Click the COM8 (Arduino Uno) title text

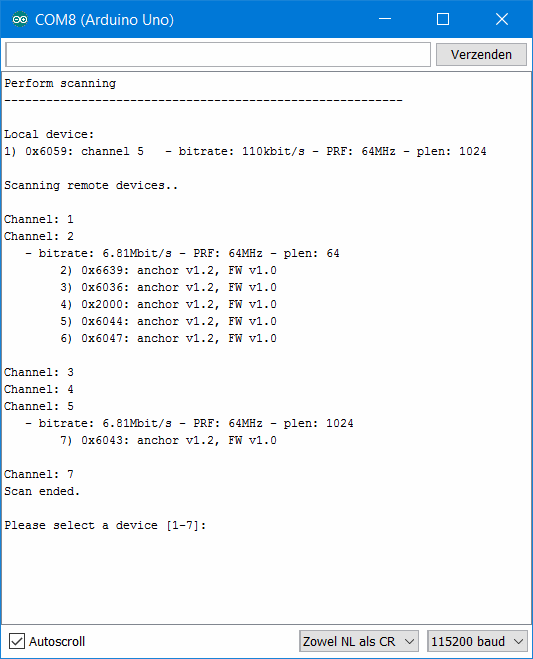click(x=104, y=20)
